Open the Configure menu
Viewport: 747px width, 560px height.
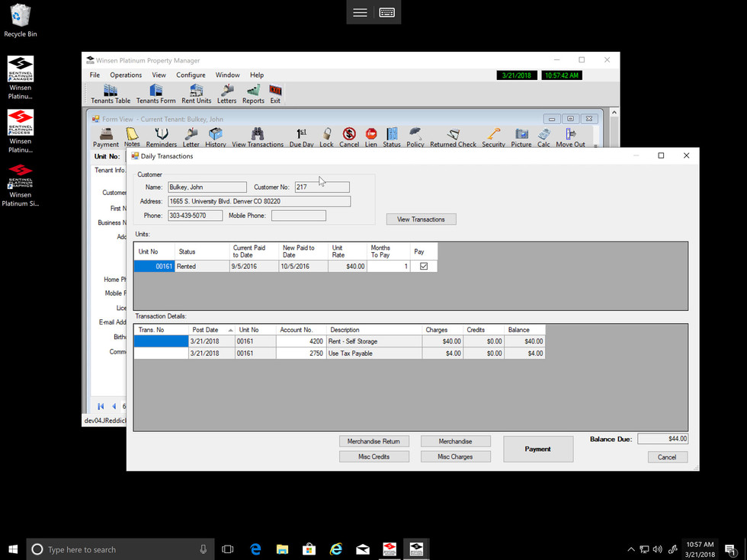(x=191, y=75)
